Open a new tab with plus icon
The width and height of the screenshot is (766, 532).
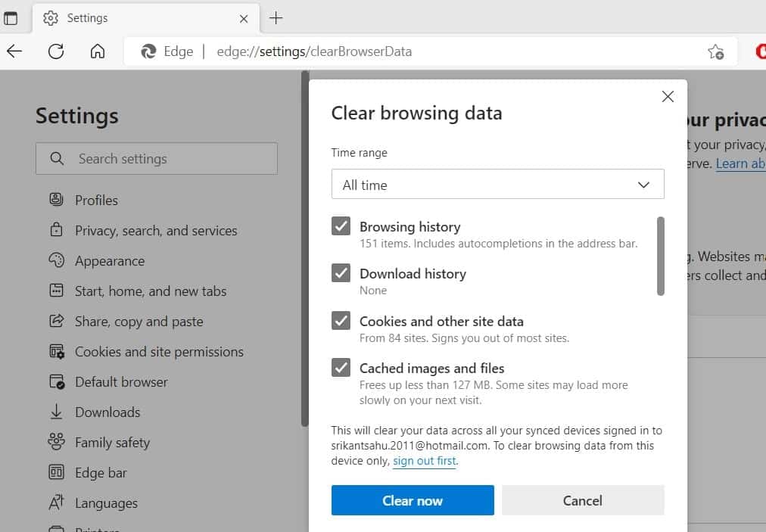[276, 17]
